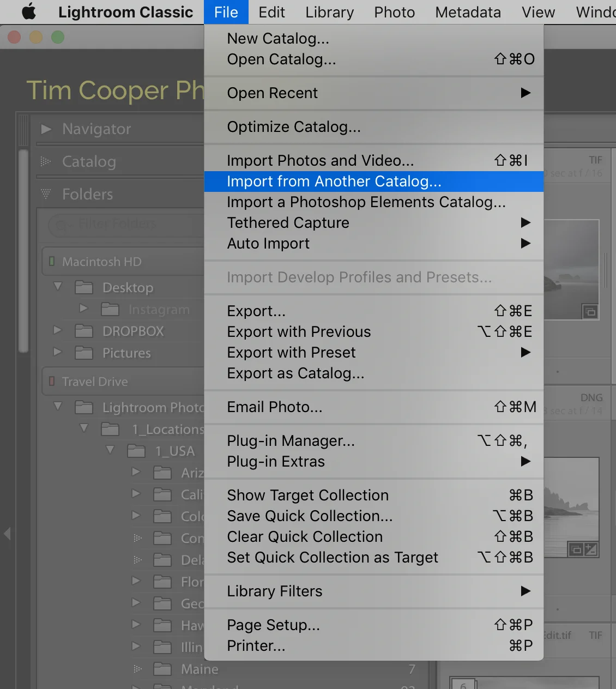Expand the Navigator panel

pos(46,129)
